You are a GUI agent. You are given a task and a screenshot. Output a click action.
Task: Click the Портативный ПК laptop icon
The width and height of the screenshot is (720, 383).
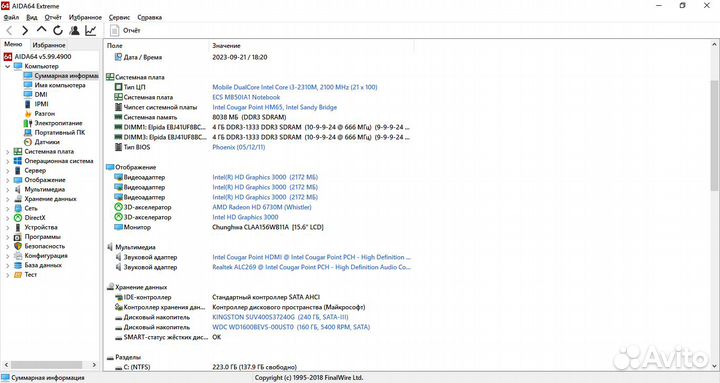[x=28, y=133]
